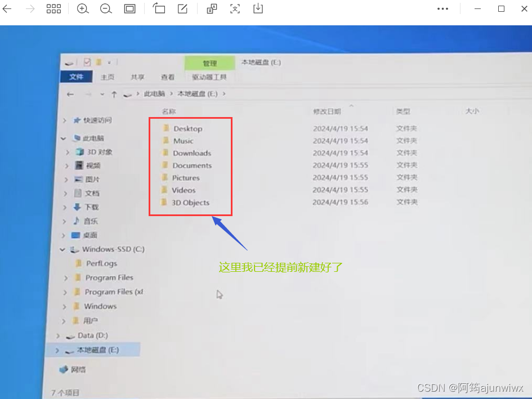The image size is (532, 399).
Task: Expand 快速访问 in the navigation pane
Action: click(65, 120)
